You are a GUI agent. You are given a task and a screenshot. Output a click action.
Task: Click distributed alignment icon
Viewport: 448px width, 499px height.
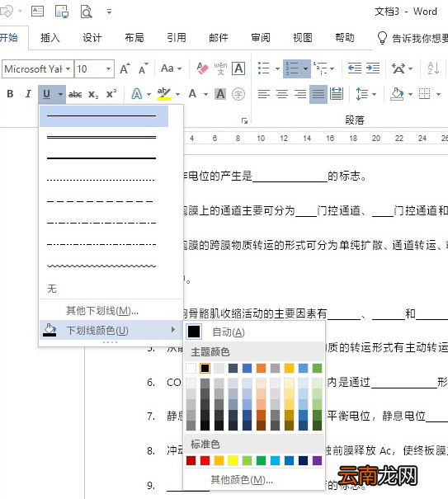(337, 94)
